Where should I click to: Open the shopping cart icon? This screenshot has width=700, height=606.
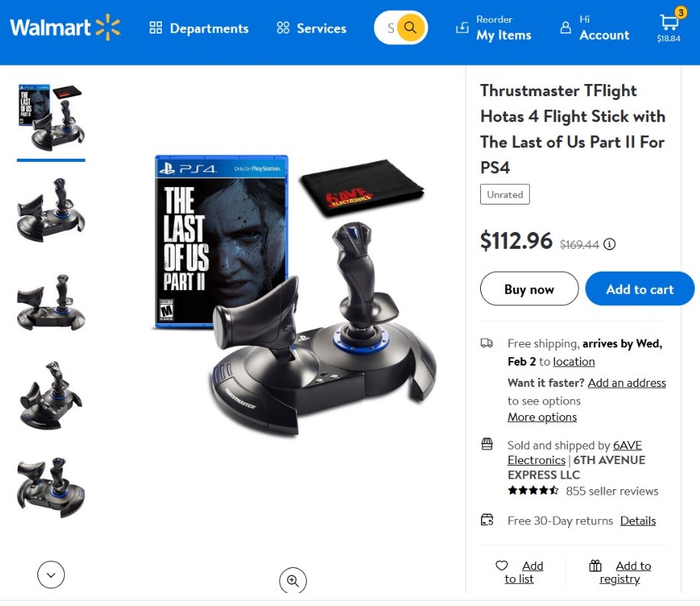tap(669, 21)
